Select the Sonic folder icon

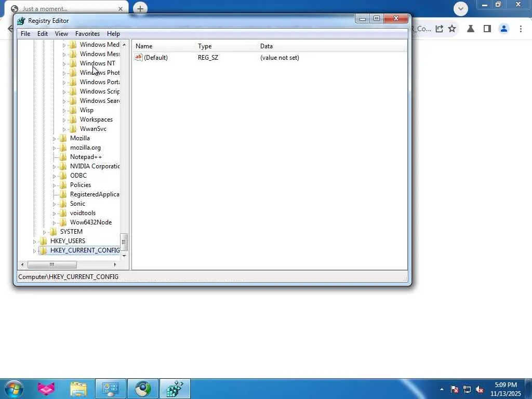pos(63,204)
